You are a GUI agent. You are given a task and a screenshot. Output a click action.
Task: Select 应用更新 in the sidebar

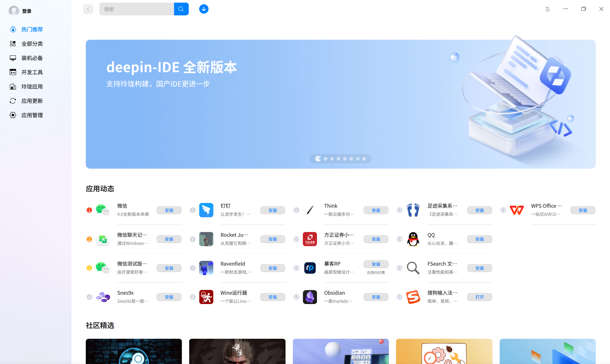(32, 101)
